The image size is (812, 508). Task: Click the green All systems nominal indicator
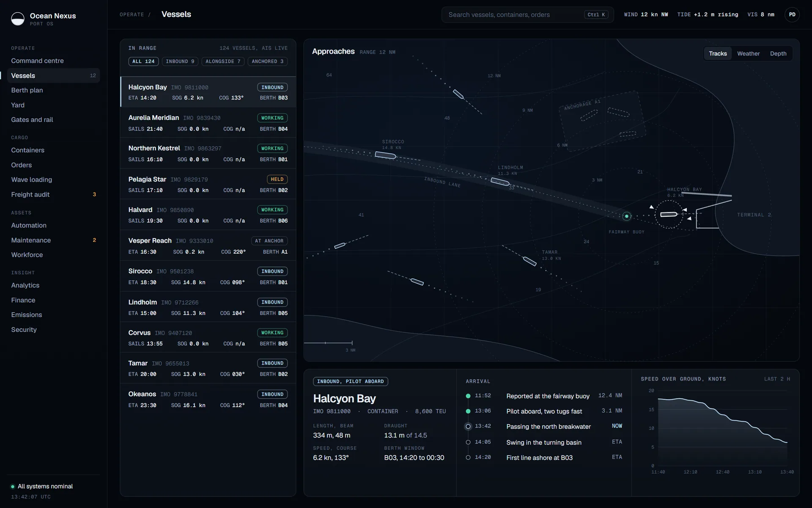tap(13, 486)
